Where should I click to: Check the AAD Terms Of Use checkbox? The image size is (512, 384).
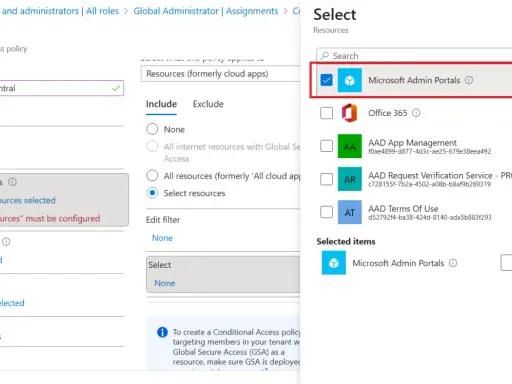(326, 212)
